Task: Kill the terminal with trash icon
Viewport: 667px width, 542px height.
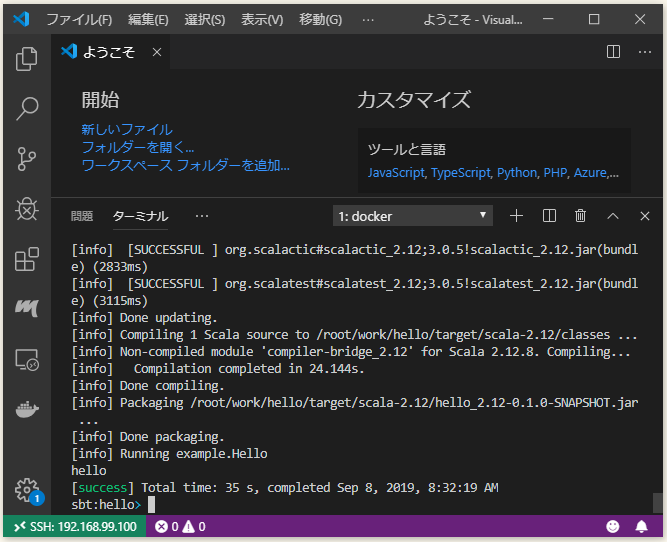Action: (x=580, y=216)
